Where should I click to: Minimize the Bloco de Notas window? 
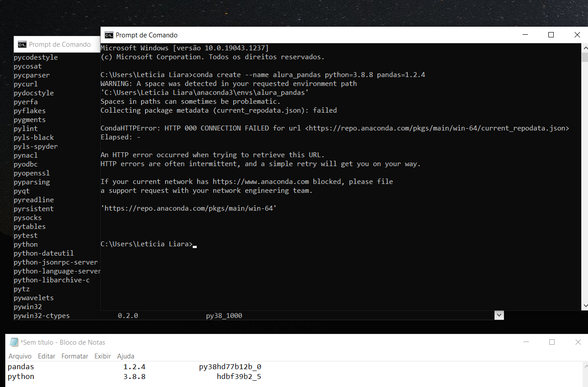[526, 342]
